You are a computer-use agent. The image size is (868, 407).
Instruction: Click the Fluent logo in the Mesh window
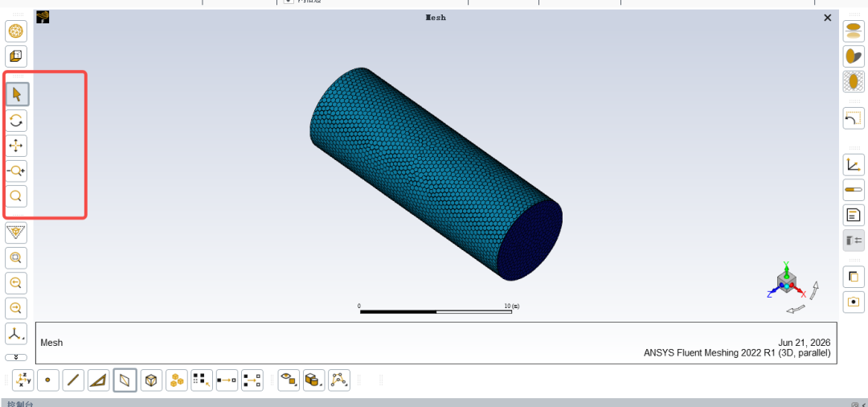pyautogui.click(x=43, y=17)
